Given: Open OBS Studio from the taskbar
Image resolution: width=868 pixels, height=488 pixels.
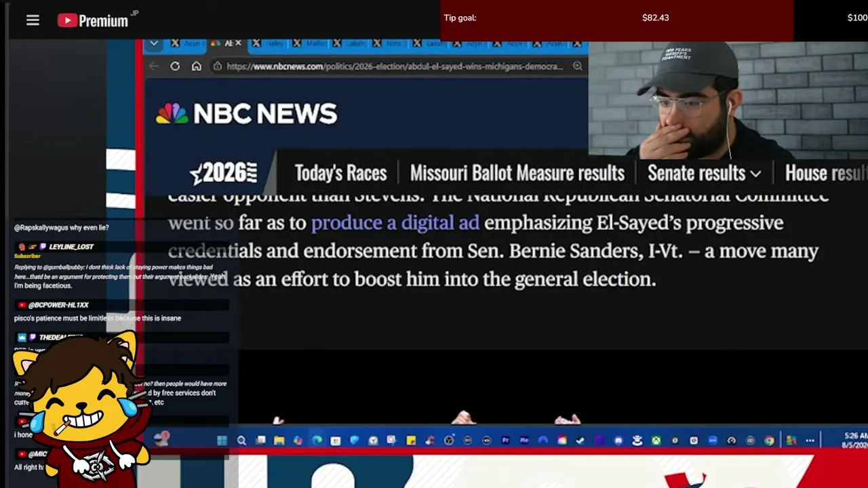Looking at the screenshot, I should (x=449, y=441).
